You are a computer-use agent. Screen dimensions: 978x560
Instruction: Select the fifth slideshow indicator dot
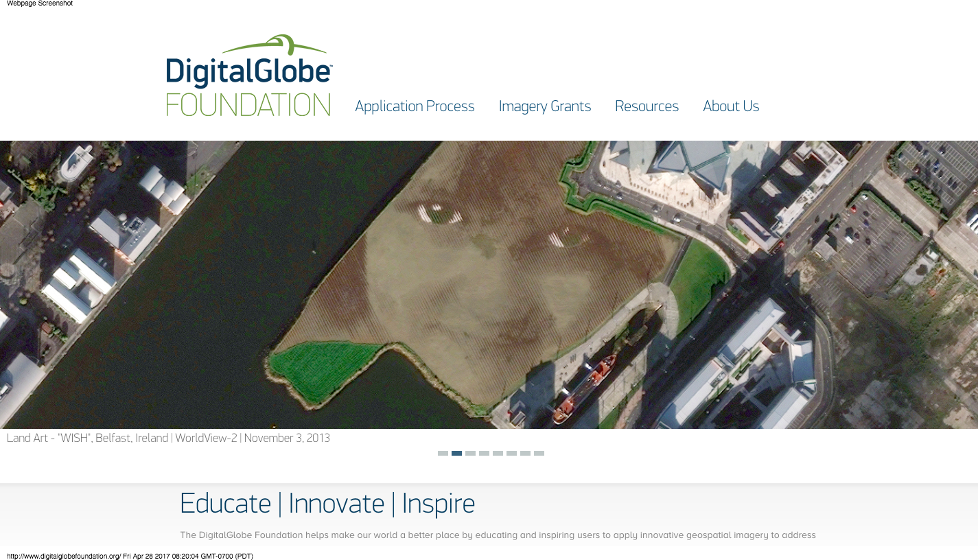click(x=498, y=453)
